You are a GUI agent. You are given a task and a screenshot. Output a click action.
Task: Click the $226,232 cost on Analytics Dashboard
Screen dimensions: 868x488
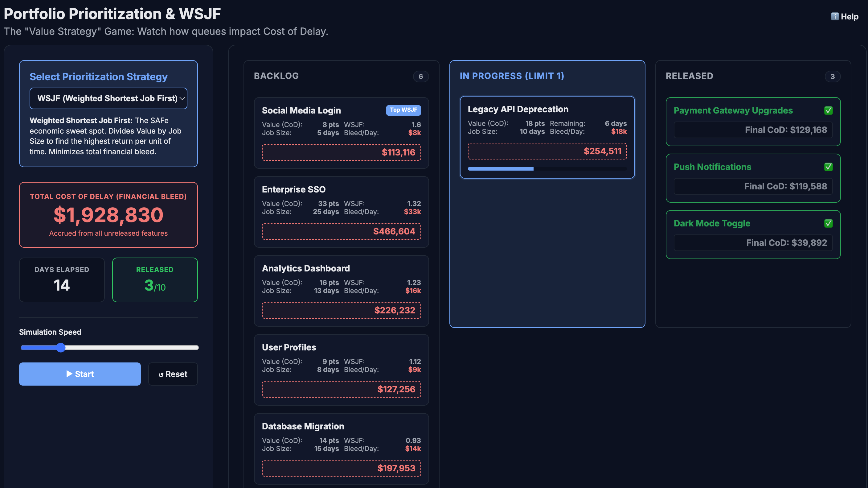point(395,310)
